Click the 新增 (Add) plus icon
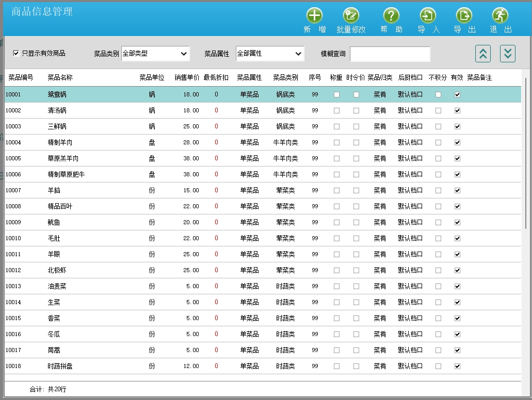532x400 pixels. [314, 15]
